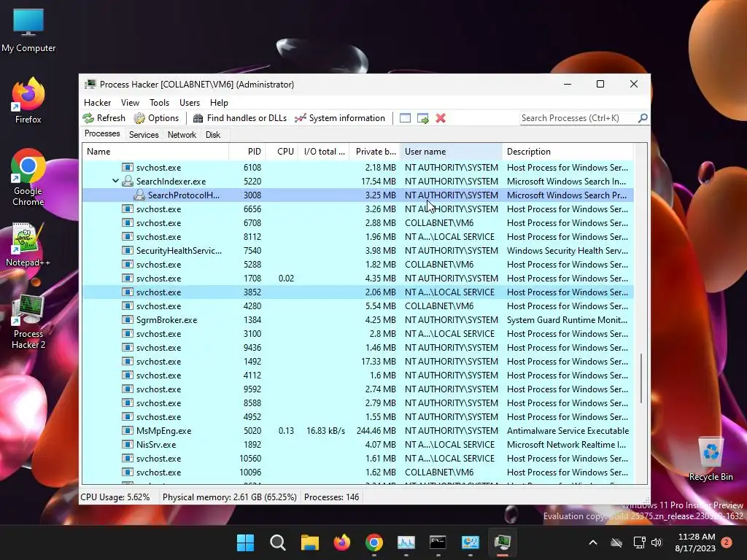Open File Explorer from the taskbar

309,542
